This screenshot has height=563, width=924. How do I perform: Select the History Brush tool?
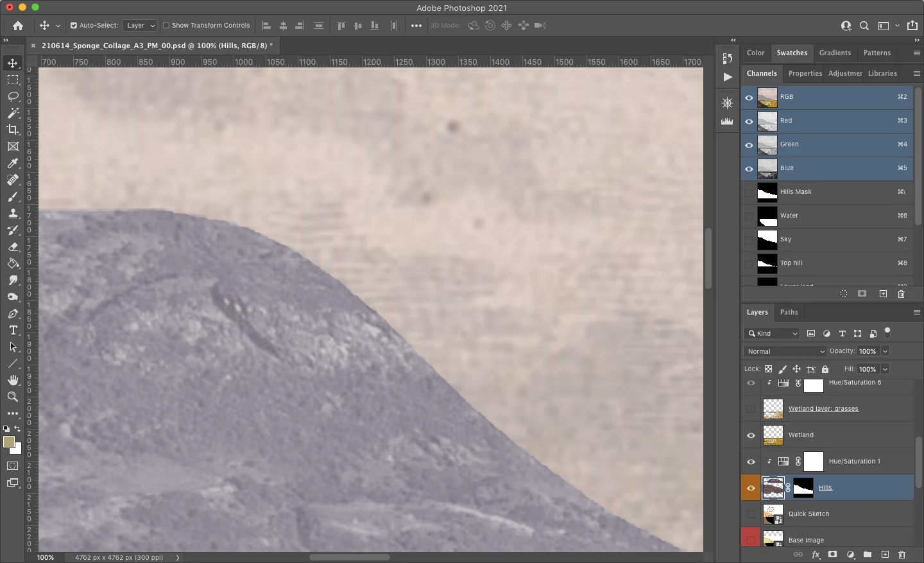(x=13, y=230)
